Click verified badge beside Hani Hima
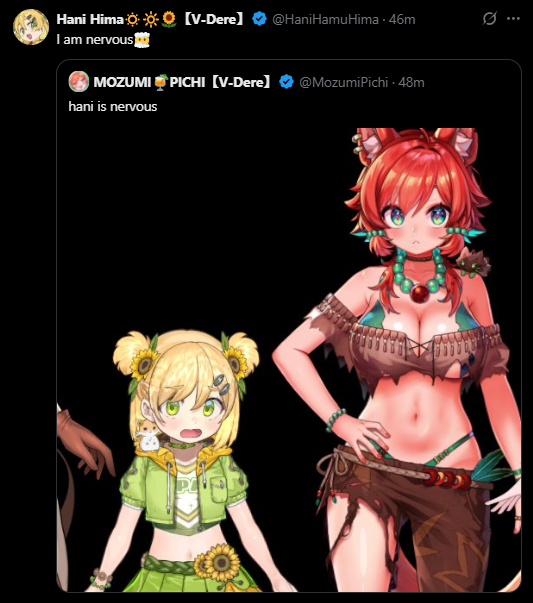This screenshot has width=533, height=603. [x=259, y=19]
